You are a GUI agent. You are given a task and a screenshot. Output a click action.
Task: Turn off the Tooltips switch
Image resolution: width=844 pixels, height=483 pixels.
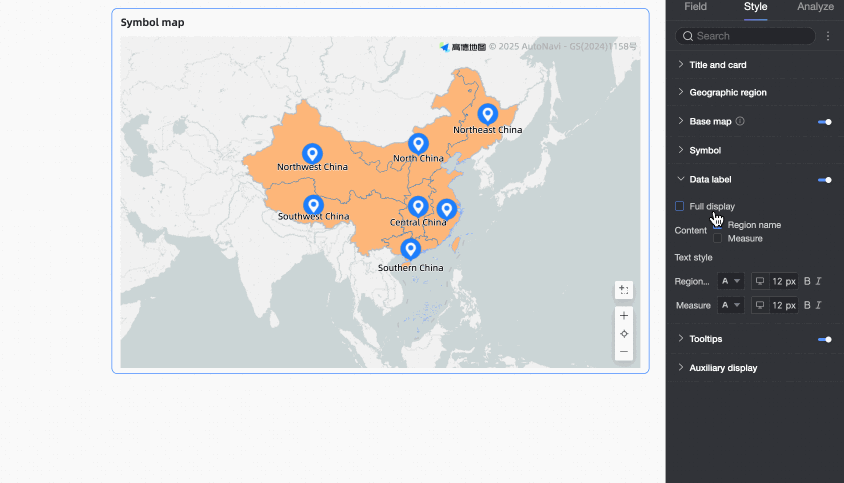click(x=825, y=339)
